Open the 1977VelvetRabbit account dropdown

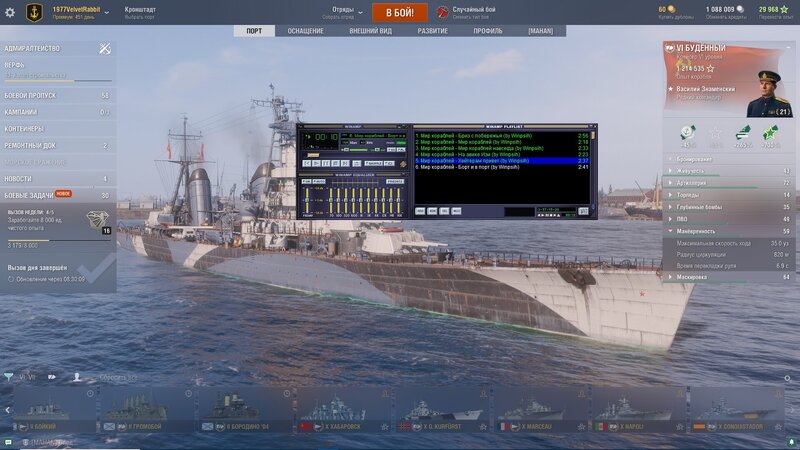106,12
